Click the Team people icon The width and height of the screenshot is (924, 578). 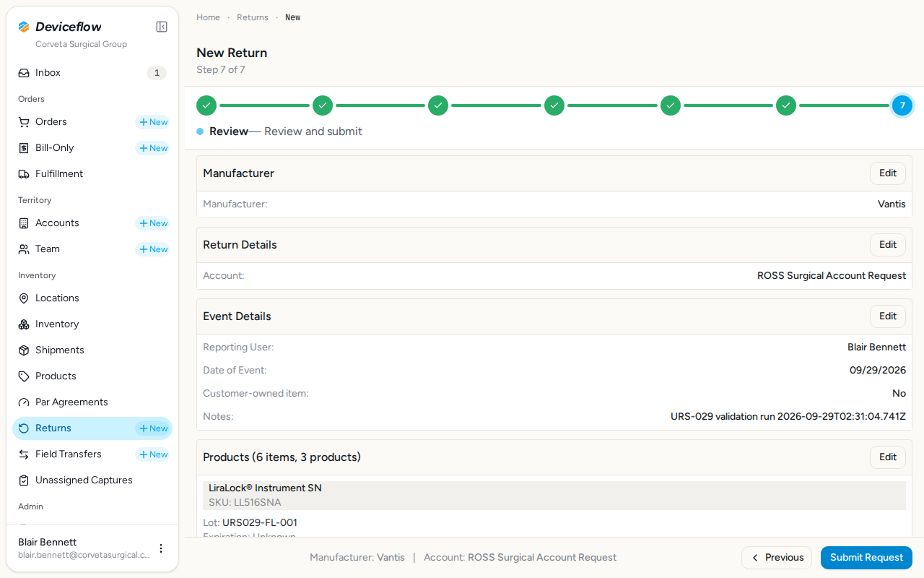coord(24,249)
